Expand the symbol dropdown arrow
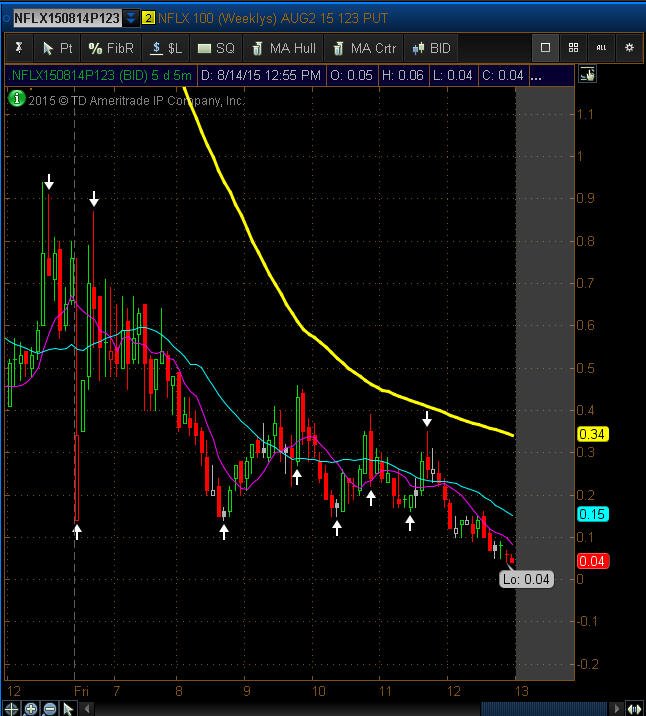 pos(131,18)
